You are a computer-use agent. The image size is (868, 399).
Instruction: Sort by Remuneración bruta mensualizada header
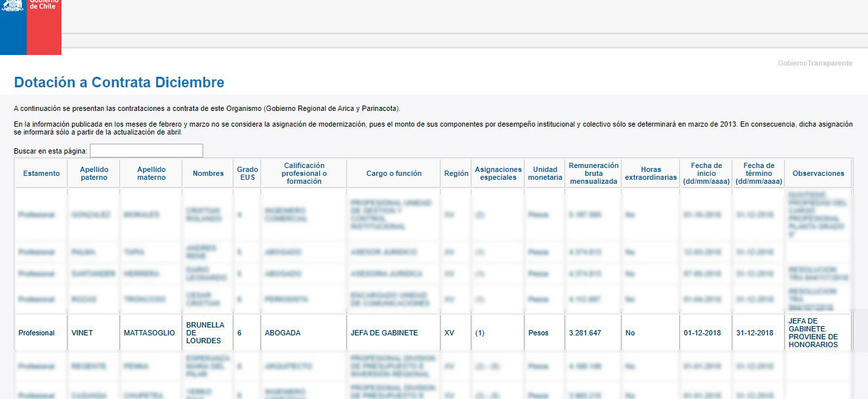tap(593, 173)
